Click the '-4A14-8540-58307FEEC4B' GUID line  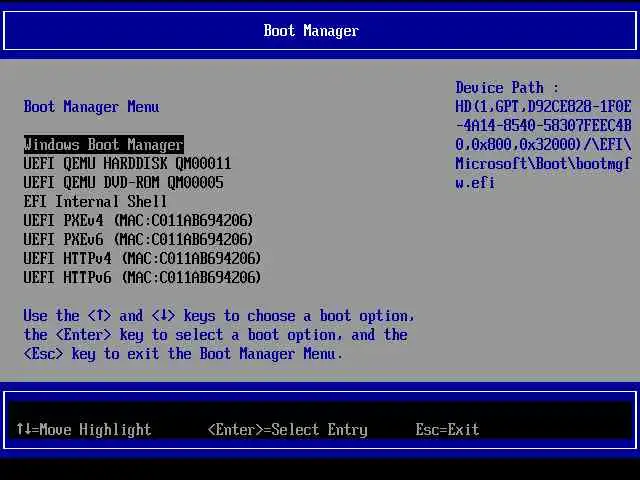[543, 126]
